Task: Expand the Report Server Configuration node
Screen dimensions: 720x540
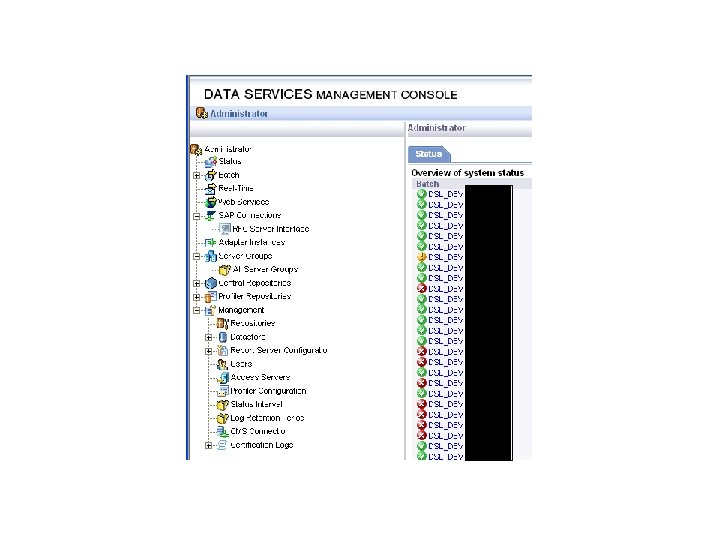Action: tap(208, 351)
